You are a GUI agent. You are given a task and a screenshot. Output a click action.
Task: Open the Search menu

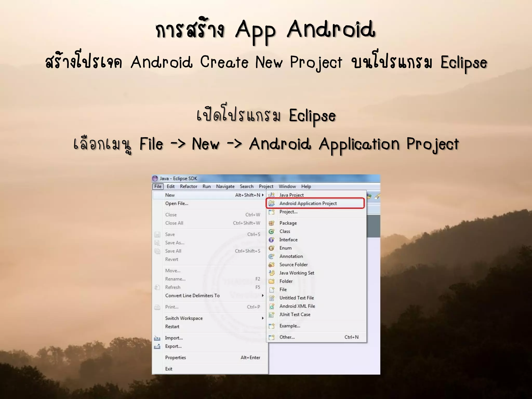(x=247, y=186)
